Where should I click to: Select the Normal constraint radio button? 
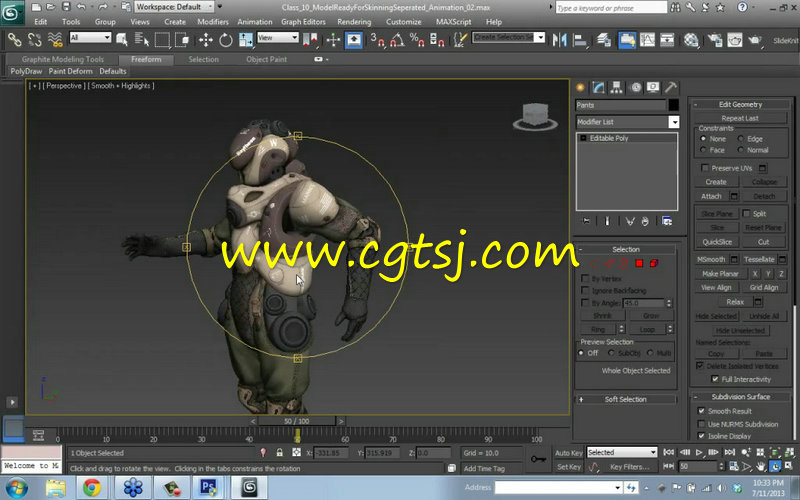pyautogui.click(x=740, y=150)
